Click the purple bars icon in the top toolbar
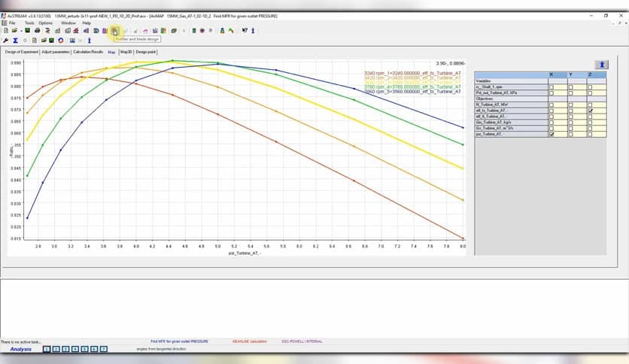This screenshot has width=629, height=364. 105,31
